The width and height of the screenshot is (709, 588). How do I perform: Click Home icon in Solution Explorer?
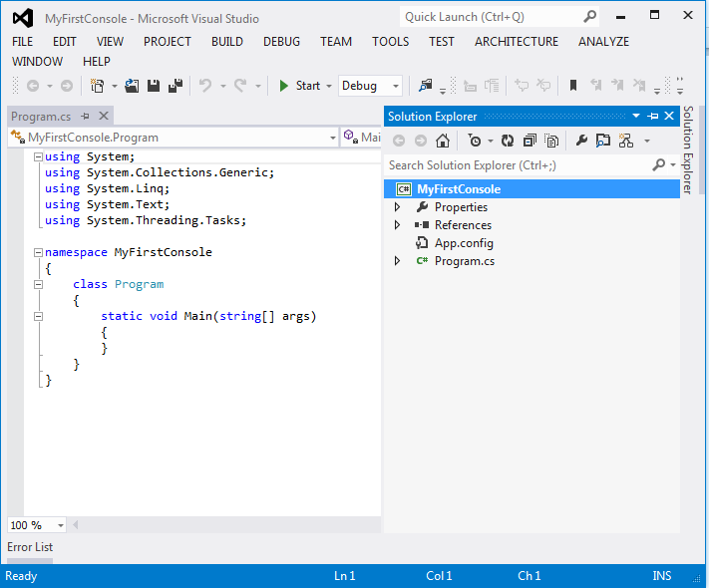tap(443, 141)
